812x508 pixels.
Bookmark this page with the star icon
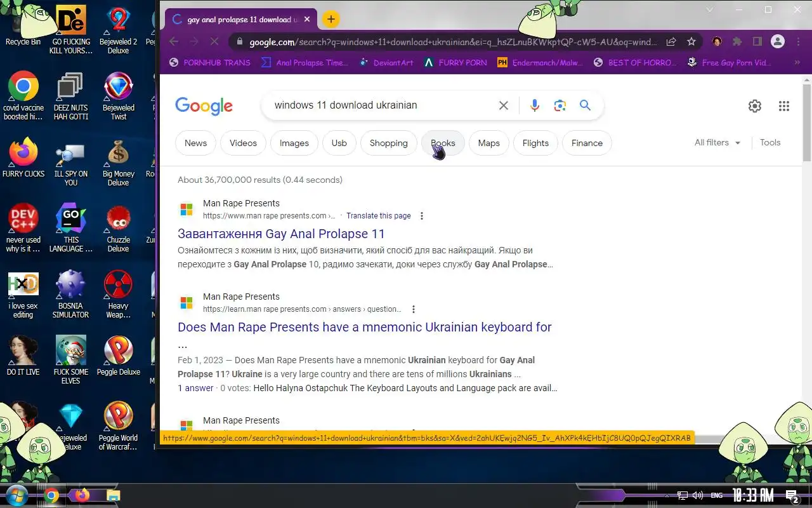[691, 42]
